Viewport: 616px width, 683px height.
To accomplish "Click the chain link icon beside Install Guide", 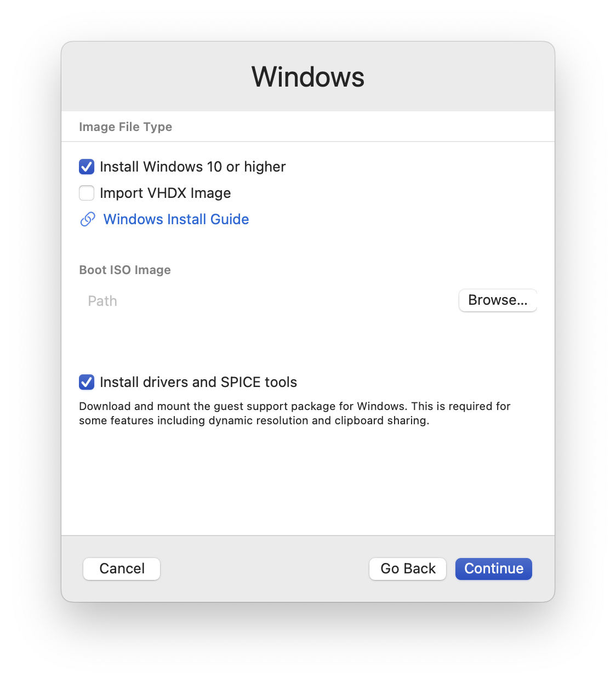I will (x=88, y=219).
